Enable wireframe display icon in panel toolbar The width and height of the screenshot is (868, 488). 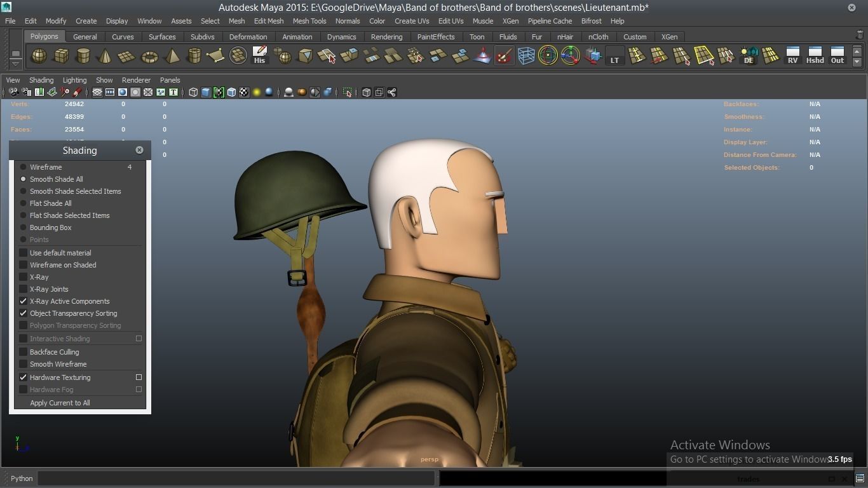pyautogui.click(x=193, y=92)
